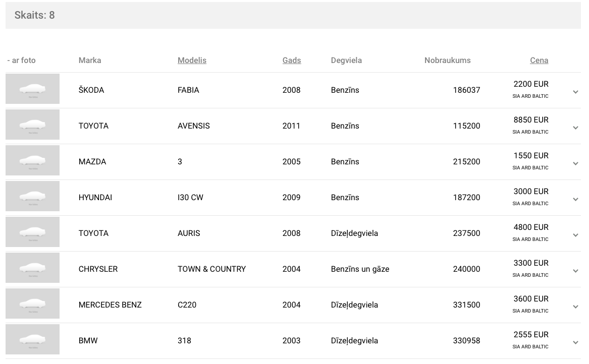The image size is (589, 364).
Task: Select the MAZDA make cell
Action: point(92,162)
